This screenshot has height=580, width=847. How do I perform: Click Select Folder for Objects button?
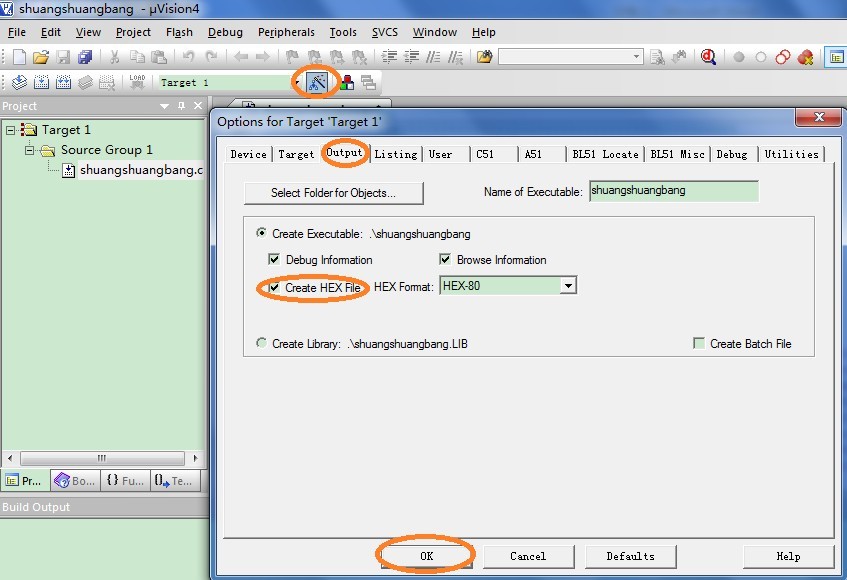tap(333, 192)
